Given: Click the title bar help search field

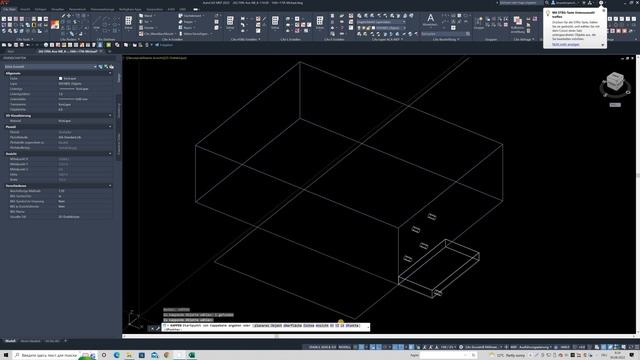Looking at the screenshot, I should (521, 3).
